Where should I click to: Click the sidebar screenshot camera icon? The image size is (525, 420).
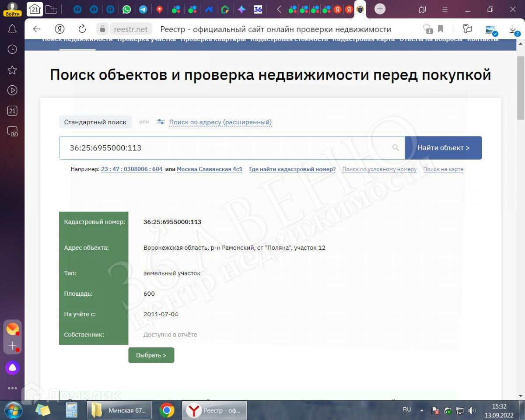(x=12, y=131)
